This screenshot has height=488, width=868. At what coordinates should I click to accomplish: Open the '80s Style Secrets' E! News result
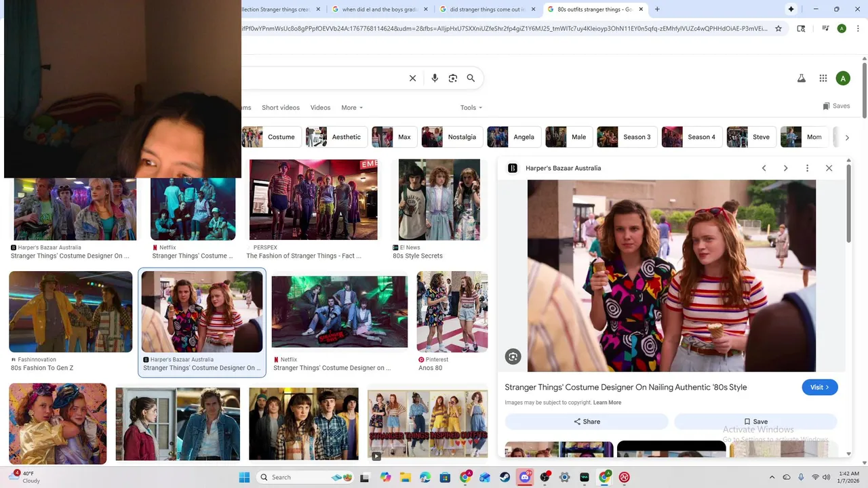[x=439, y=209]
